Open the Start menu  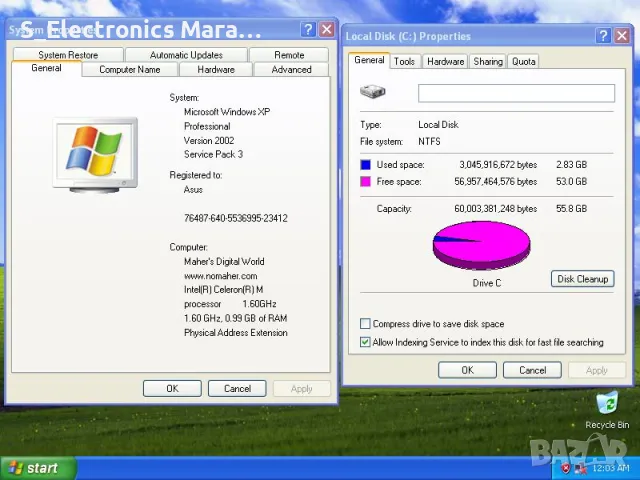(x=32, y=467)
